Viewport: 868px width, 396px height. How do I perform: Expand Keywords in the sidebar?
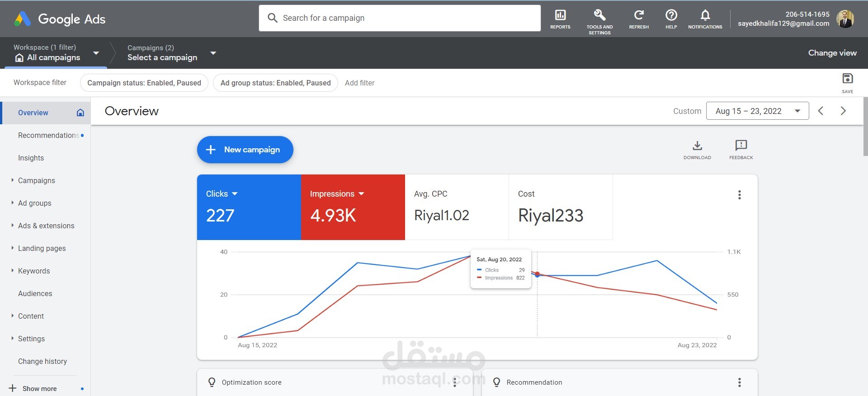click(x=12, y=270)
